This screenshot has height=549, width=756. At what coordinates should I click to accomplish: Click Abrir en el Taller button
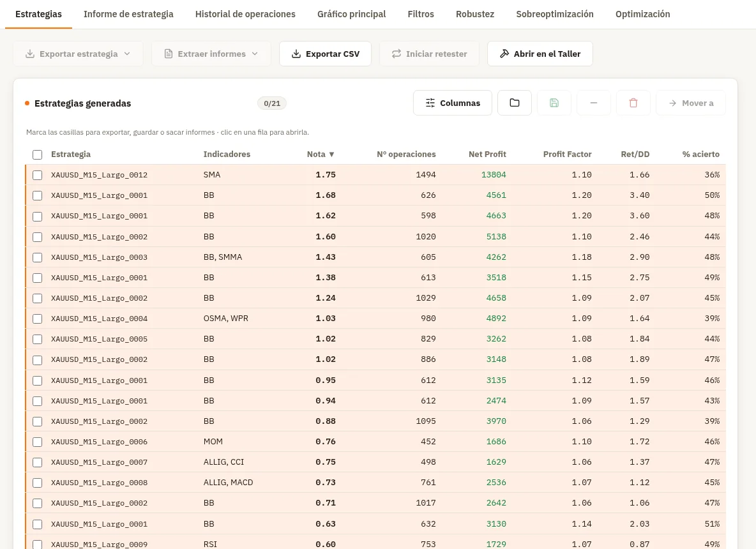540,54
